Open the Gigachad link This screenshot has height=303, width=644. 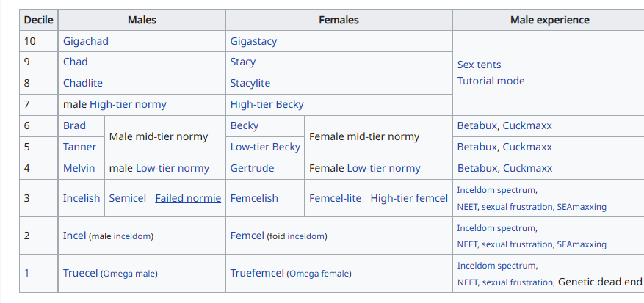click(x=85, y=41)
